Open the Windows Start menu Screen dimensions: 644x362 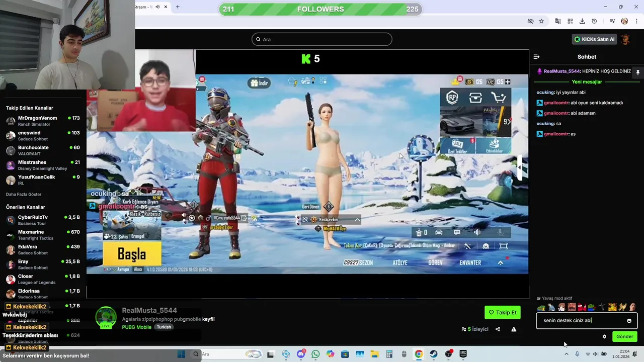click(182, 354)
